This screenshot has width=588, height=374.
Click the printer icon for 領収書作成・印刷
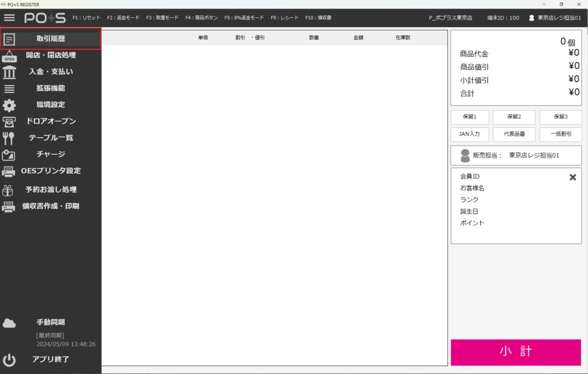click(x=9, y=207)
